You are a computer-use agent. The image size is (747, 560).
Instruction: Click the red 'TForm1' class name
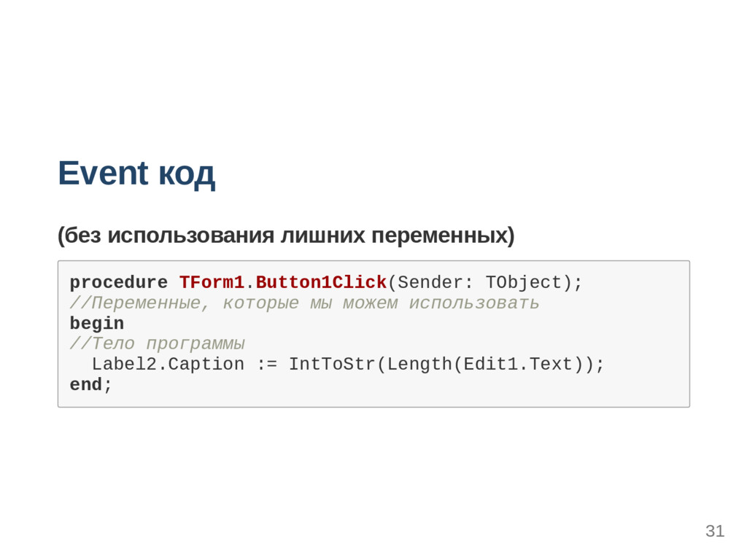(x=212, y=282)
